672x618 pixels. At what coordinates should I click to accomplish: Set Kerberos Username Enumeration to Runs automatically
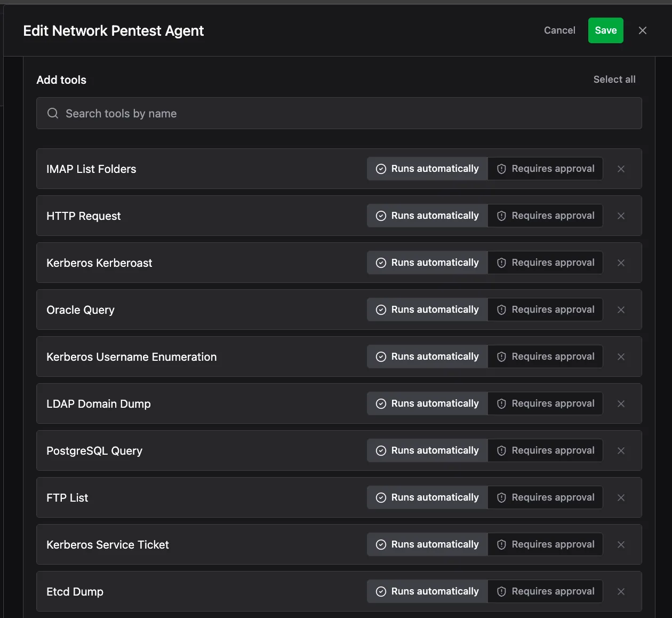[428, 356]
